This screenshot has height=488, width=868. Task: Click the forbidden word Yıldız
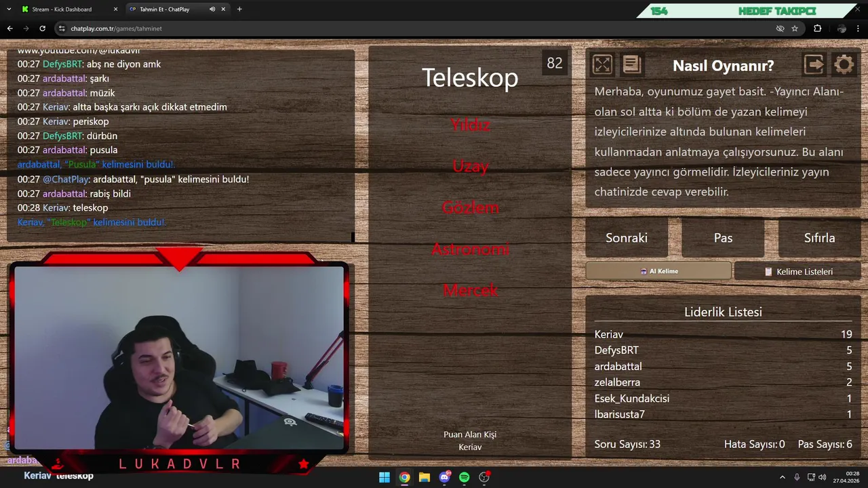pyautogui.click(x=470, y=125)
